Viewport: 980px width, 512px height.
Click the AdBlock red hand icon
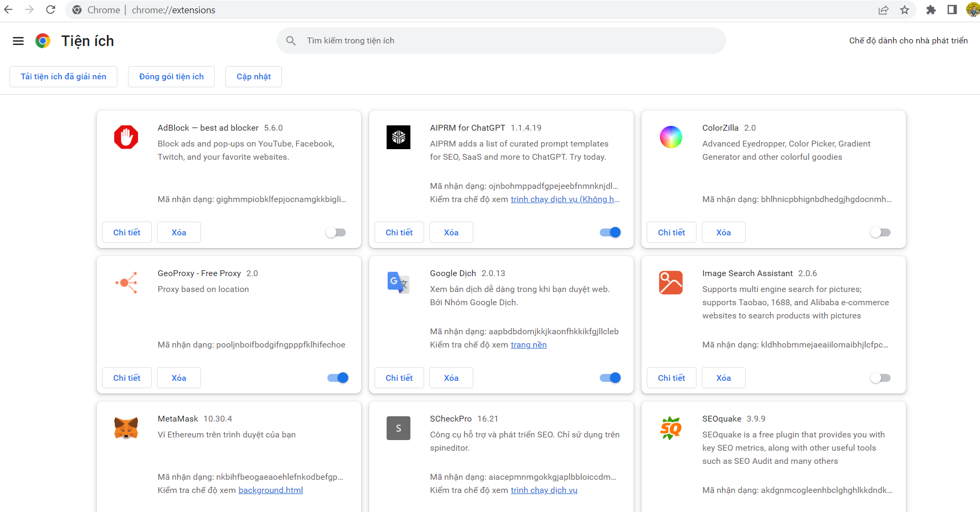click(x=126, y=137)
